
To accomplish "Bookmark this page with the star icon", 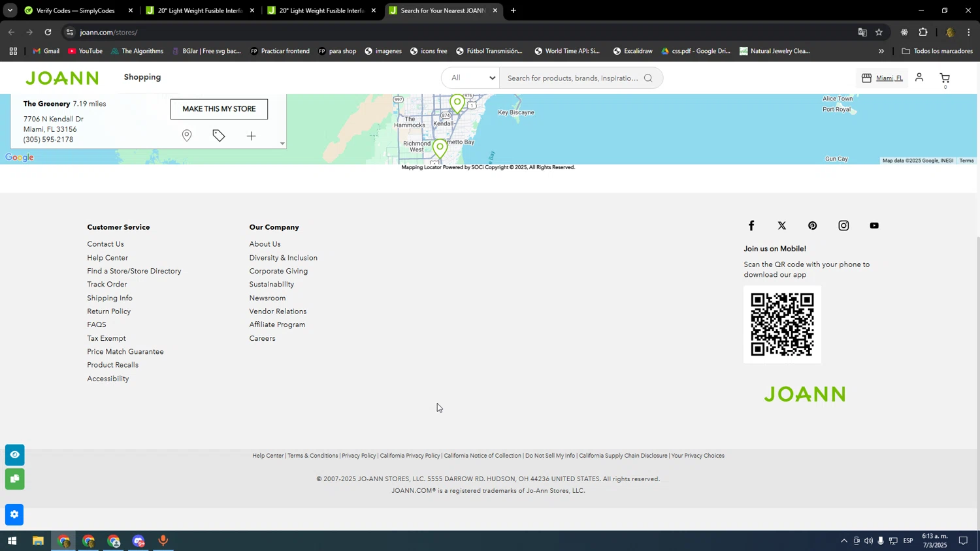I will [x=879, y=32].
